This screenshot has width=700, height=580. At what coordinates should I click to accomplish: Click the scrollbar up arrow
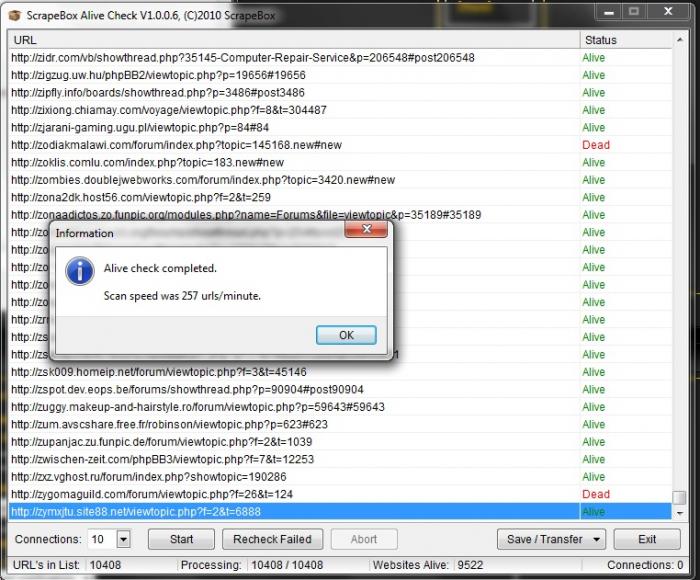pos(679,40)
